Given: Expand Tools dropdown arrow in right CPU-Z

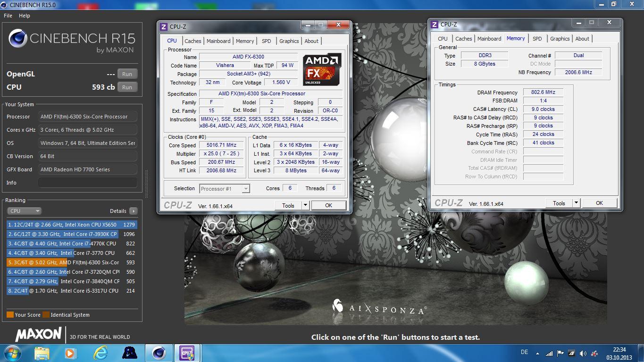Looking at the screenshot, I should [576, 203].
